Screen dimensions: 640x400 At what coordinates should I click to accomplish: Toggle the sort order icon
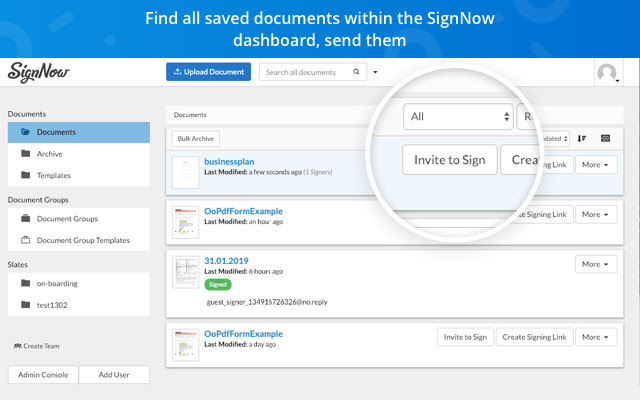(x=582, y=139)
